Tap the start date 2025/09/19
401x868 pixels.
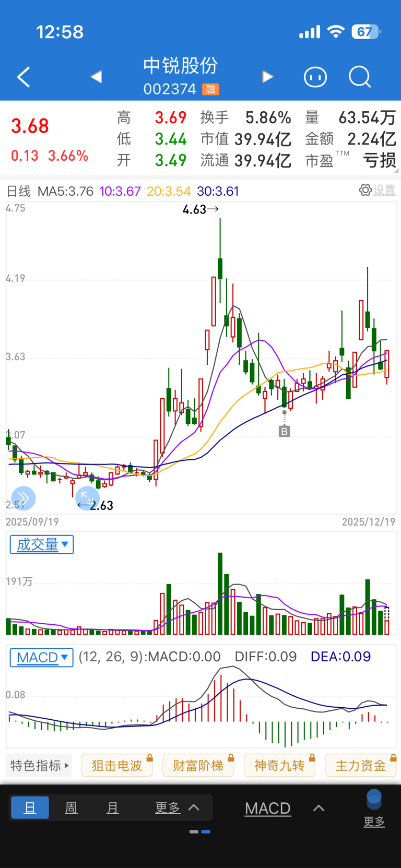(32, 522)
